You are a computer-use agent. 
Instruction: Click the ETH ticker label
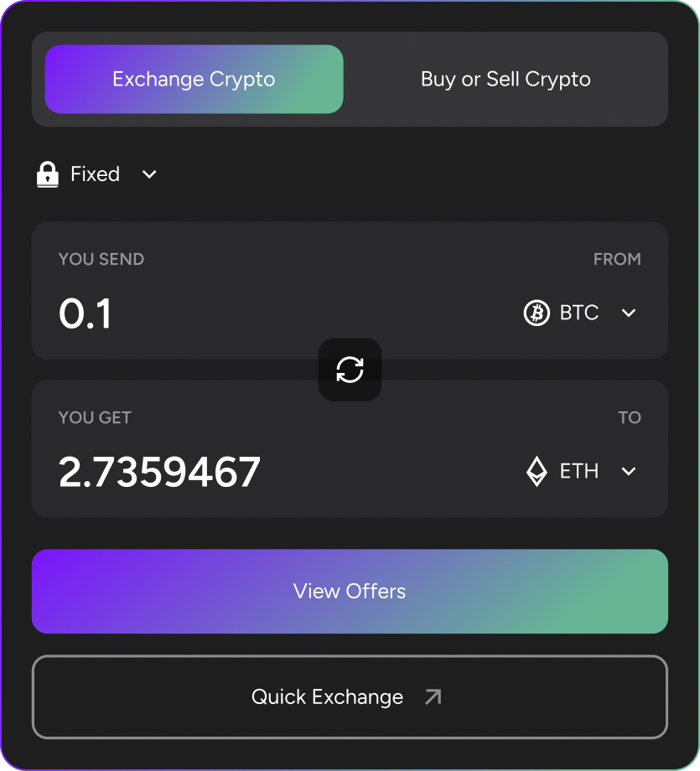[579, 472]
